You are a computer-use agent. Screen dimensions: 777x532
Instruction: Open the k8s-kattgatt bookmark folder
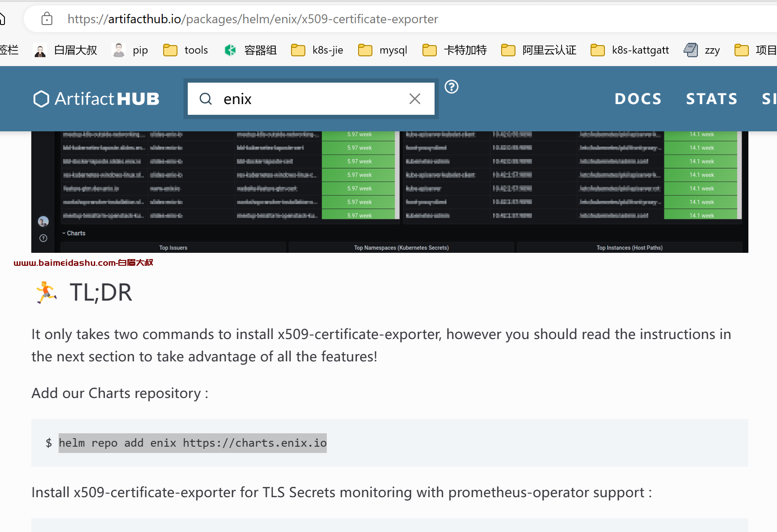pyautogui.click(x=630, y=50)
